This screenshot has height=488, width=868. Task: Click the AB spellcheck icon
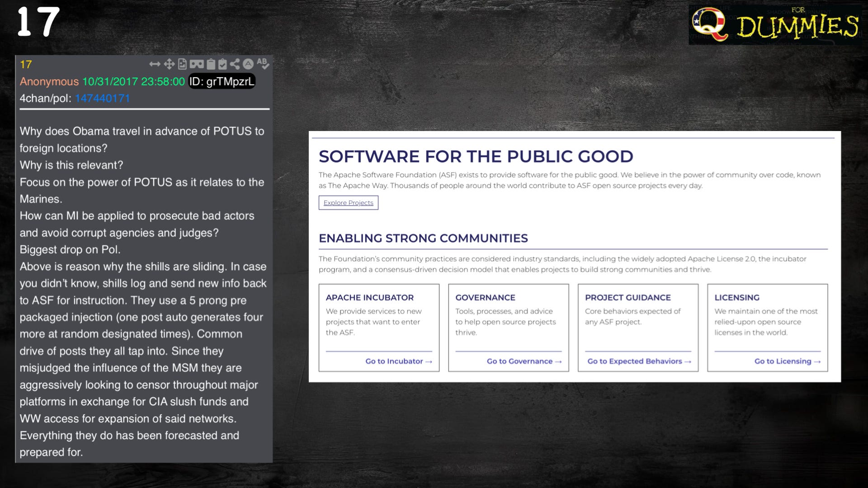pos(263,64)
